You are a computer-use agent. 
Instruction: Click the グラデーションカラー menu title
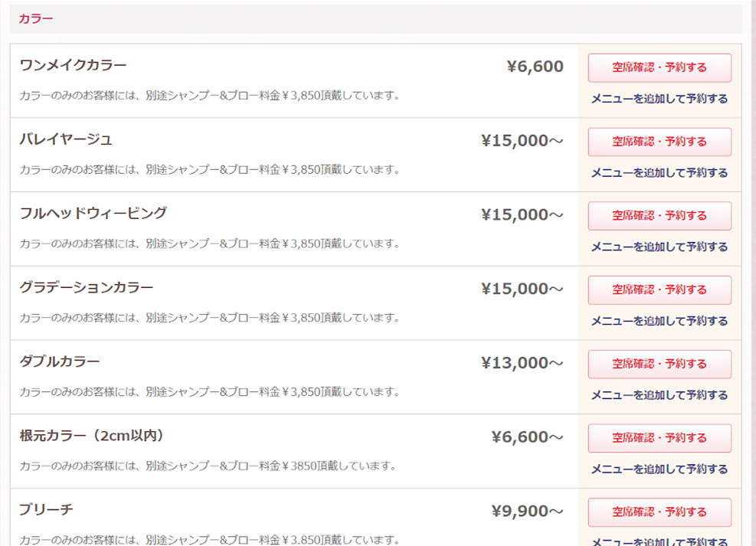coord(87,288)
